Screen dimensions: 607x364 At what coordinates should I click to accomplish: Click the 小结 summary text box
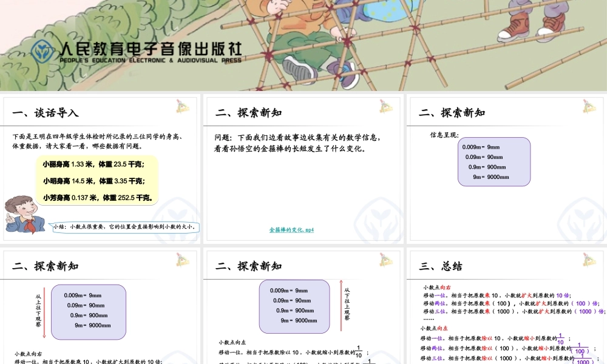[126, 227]
